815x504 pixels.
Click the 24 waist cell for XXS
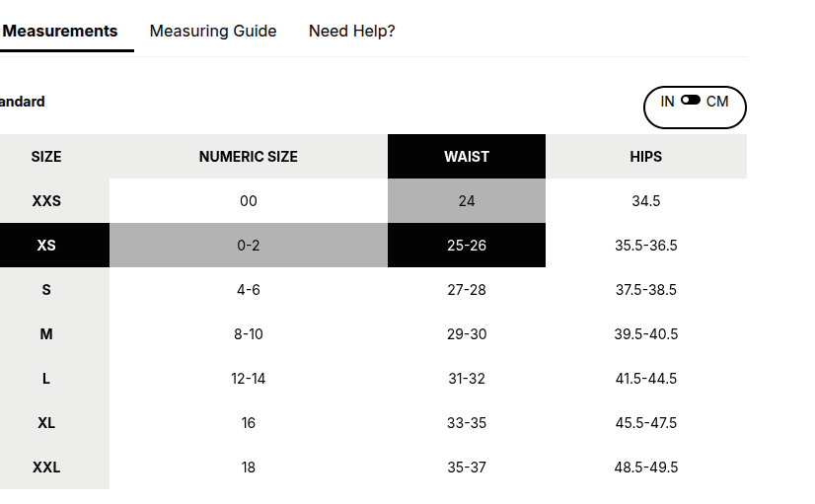click(467, 201)
